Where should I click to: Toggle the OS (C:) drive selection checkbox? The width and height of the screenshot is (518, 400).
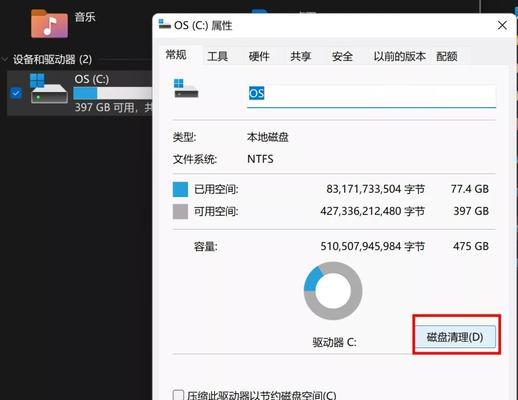tap(16, 93)
